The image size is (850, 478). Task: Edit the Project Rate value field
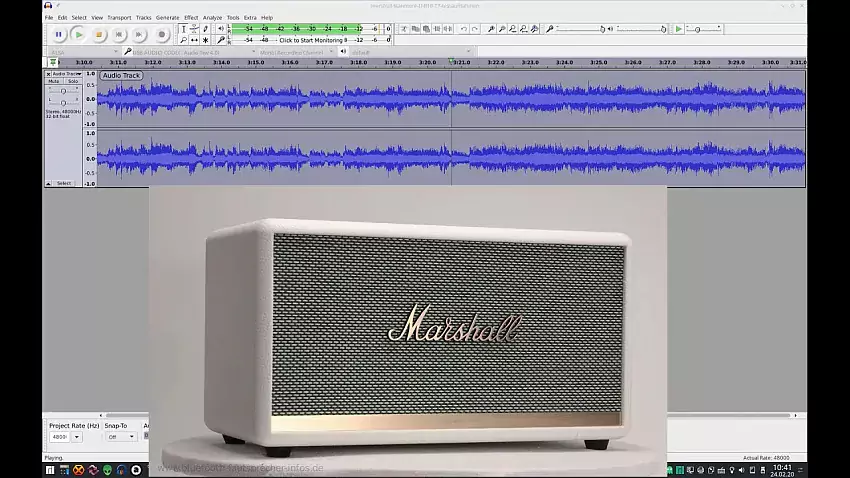pos(60,437)
